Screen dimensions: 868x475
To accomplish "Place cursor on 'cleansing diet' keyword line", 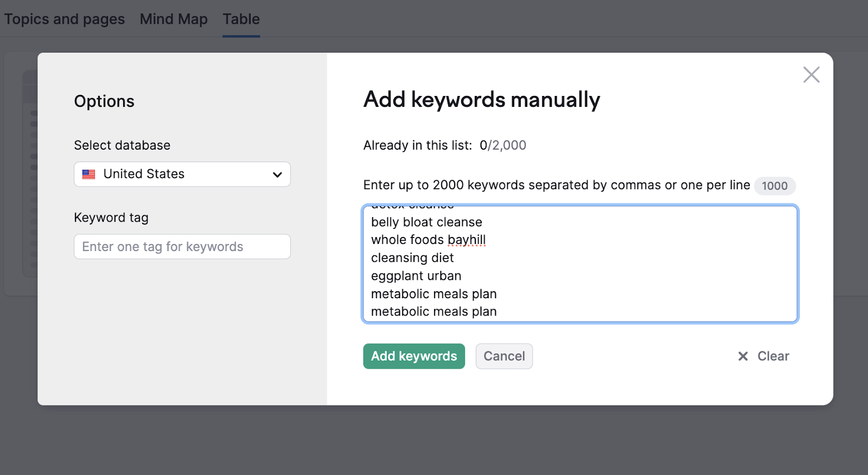I will pyautogui.click(x=412, y=258).
